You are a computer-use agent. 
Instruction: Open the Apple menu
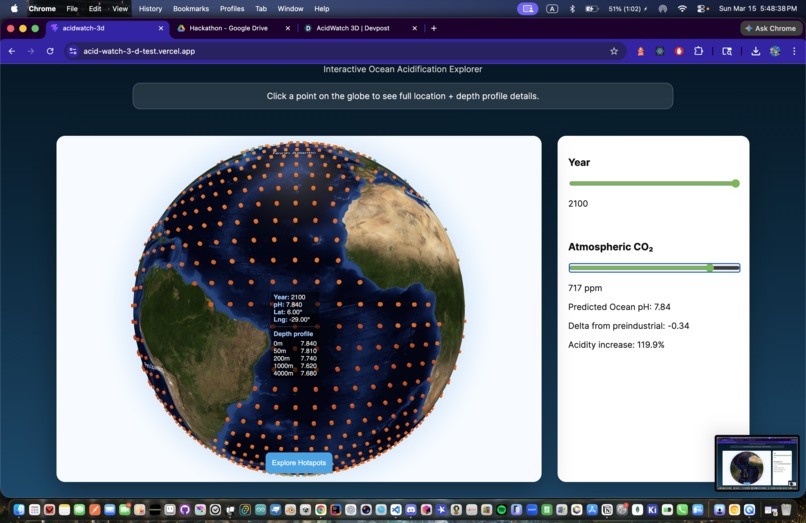[x=14, y=9]
